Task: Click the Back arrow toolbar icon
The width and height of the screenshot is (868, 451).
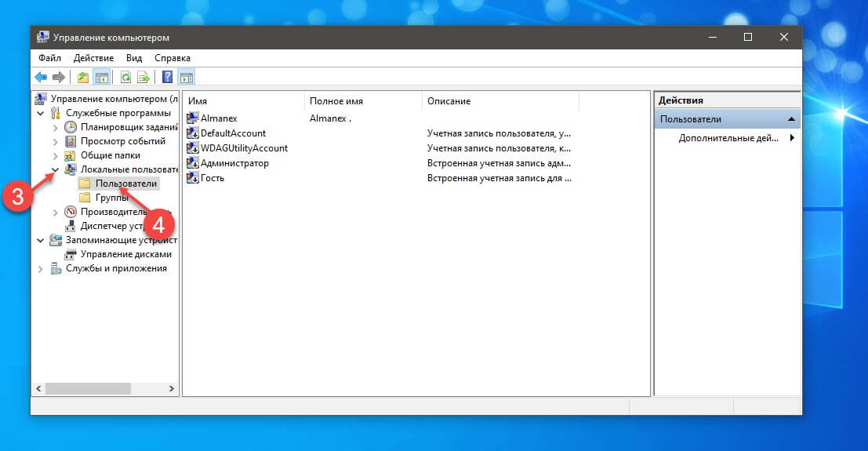Action: click(41, 77)
